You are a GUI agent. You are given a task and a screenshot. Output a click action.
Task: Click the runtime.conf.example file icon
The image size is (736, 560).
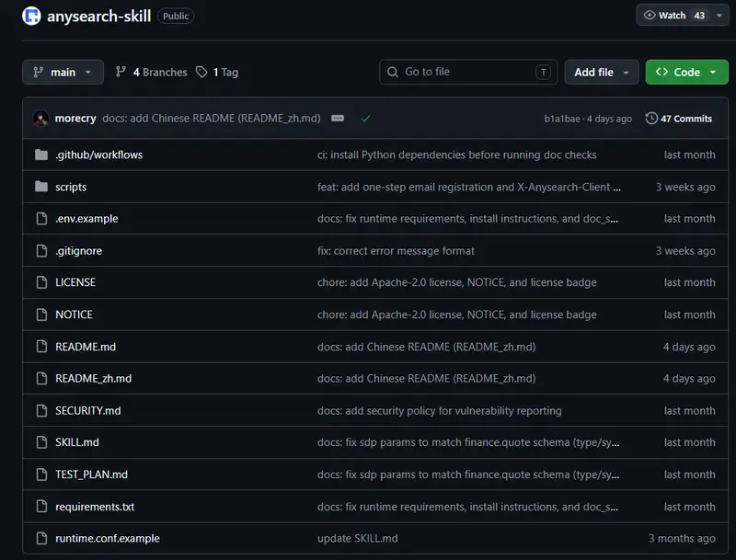point(41,539)
